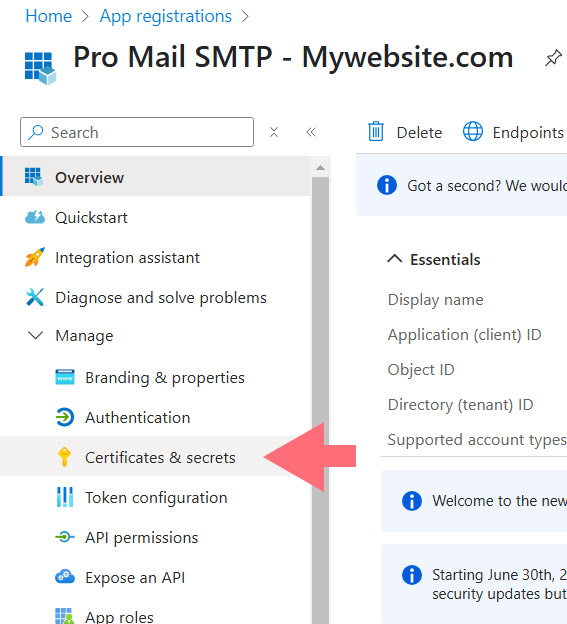Click the Manage section label
This screenshot has width=567, height=624.
pyautogui.click(x=84, y=336)
